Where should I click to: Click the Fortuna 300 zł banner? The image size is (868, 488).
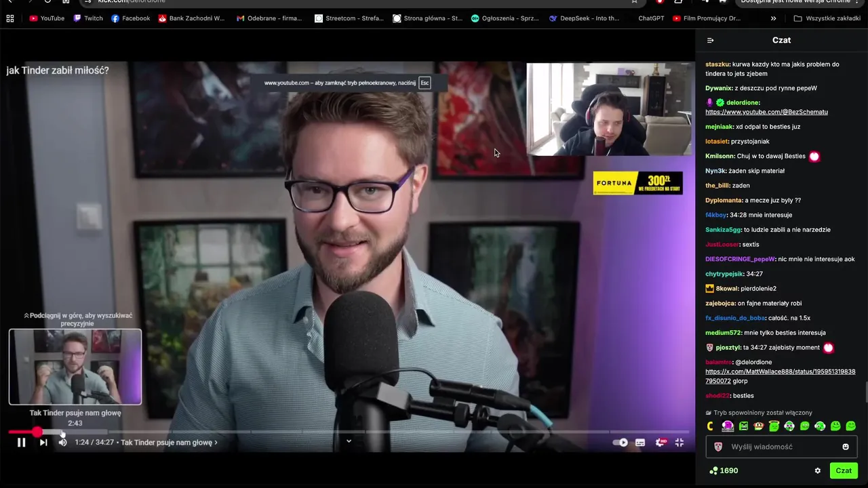[x=638, y=183]
